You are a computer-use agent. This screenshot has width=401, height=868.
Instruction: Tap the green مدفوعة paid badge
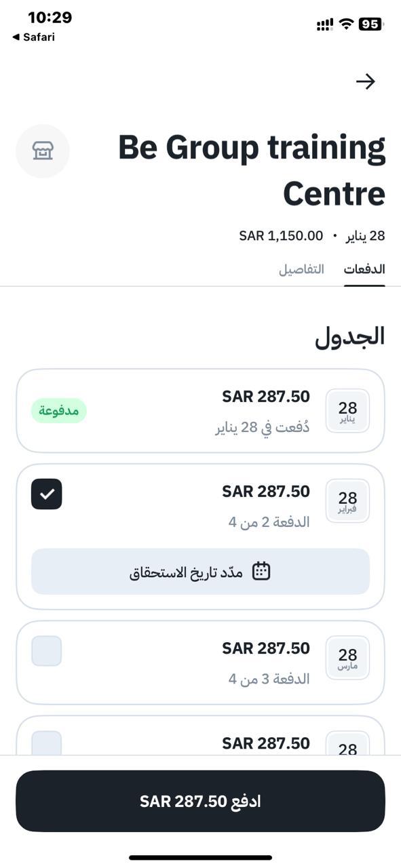pyautogui.click(x=59, y=410)
